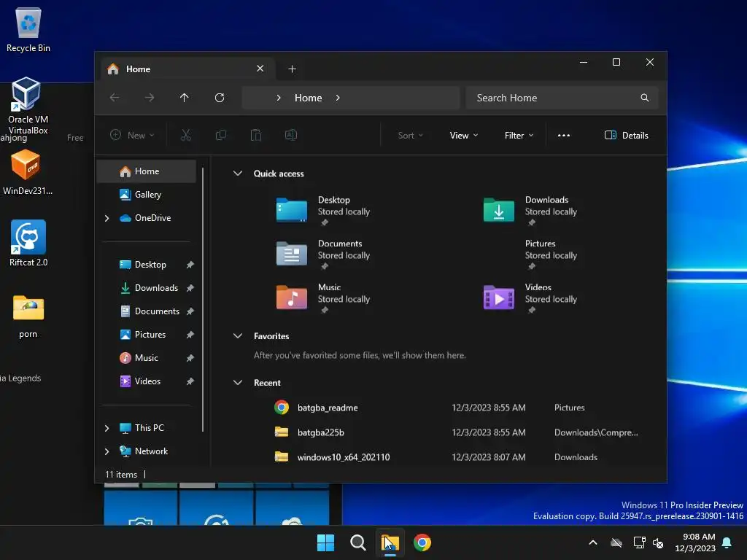Expand OneDrive in the navigation pane
This screenshot has width=747, height=560.
(x=107, y=218)
